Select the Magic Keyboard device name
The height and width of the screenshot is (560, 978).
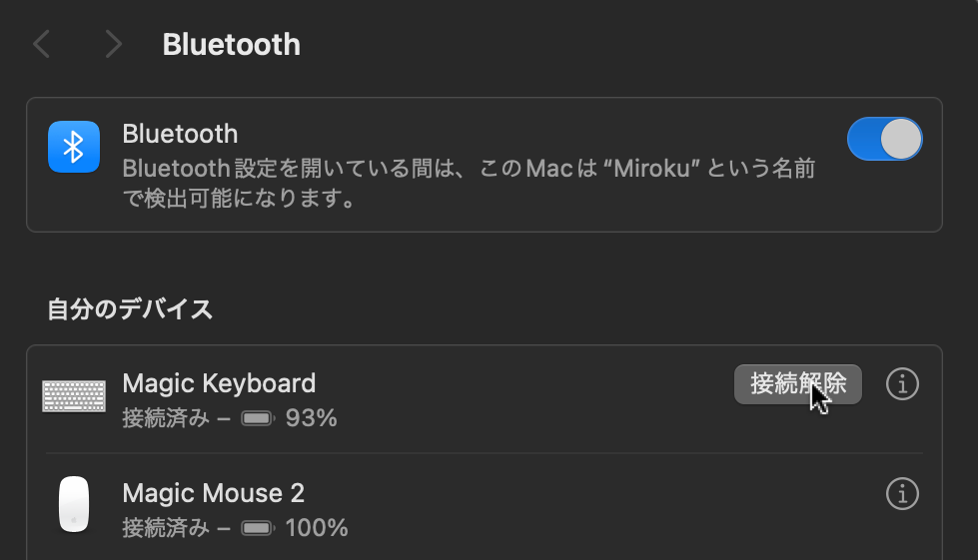coord(219,383)
